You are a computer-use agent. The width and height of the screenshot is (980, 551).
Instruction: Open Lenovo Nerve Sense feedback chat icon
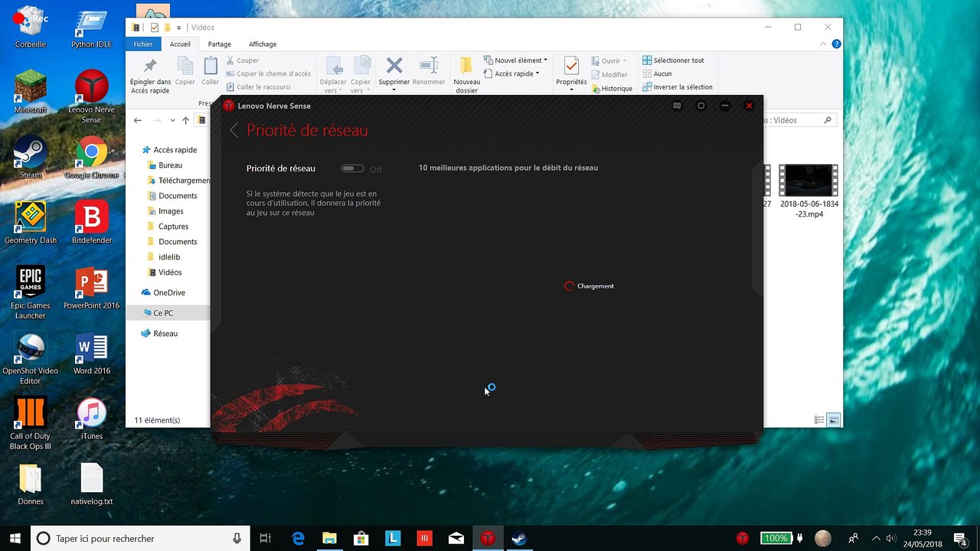click(x=677, y=106)
